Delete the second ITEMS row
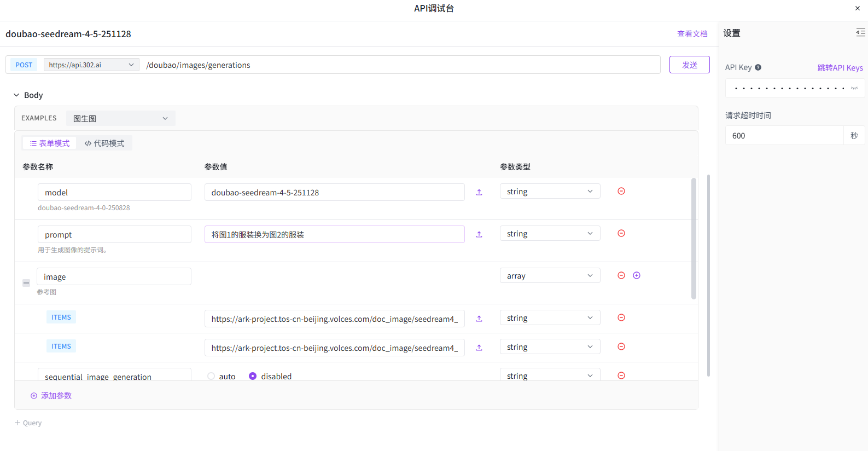 [x=621, y=346]
